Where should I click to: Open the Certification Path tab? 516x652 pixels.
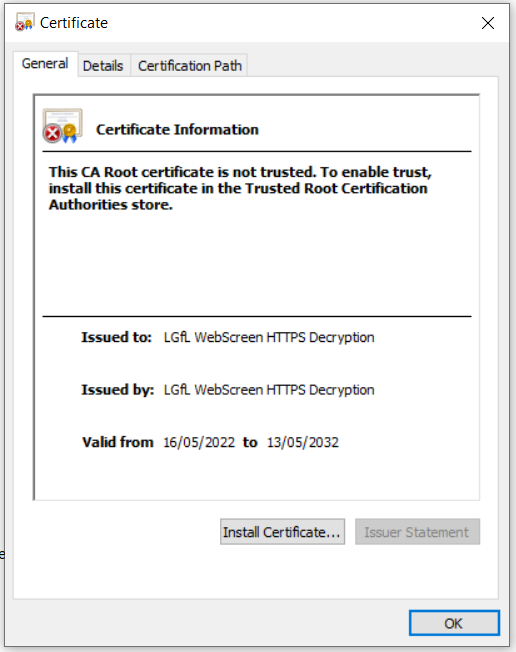190,66
